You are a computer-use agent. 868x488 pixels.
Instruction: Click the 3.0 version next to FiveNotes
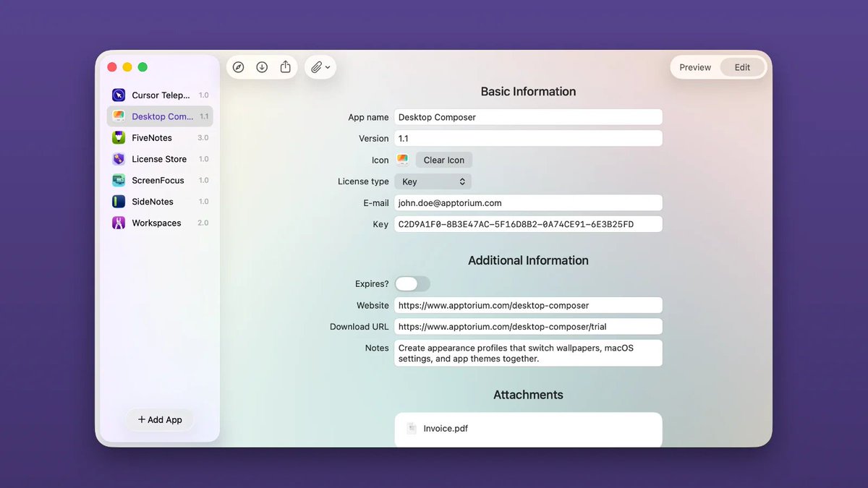203,137
